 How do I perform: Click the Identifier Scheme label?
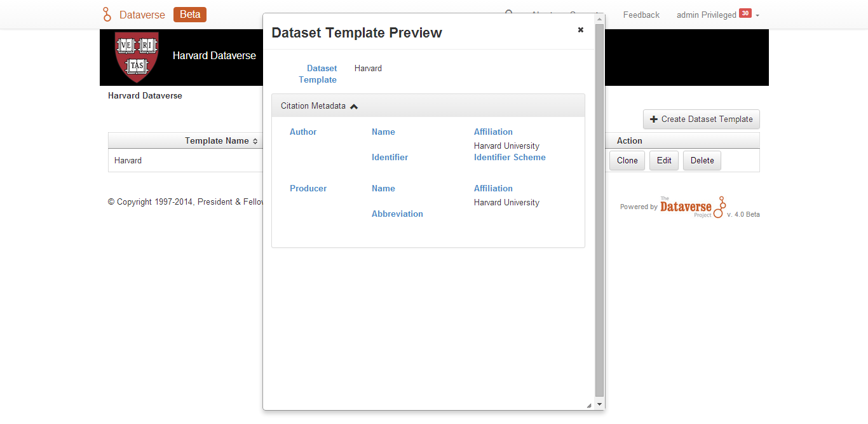[510, 157]
